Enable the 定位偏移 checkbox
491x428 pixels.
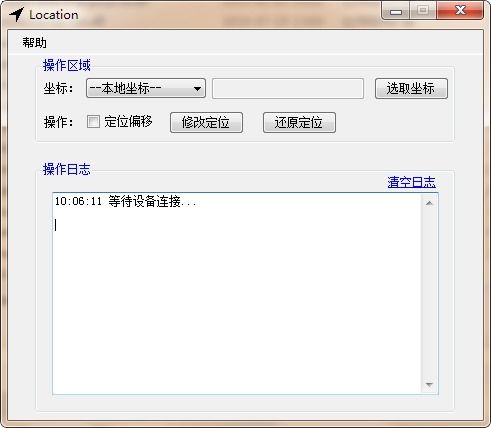(x=93, y=122)
